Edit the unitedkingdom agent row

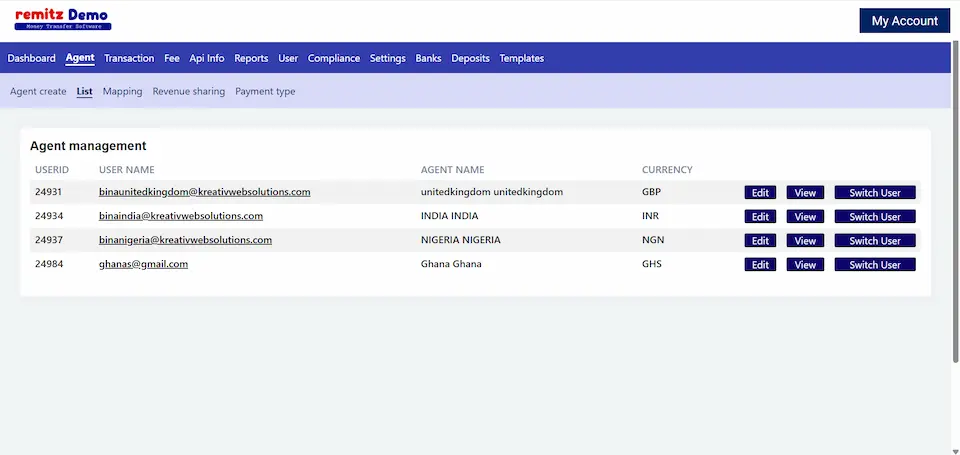pos(760,192)
